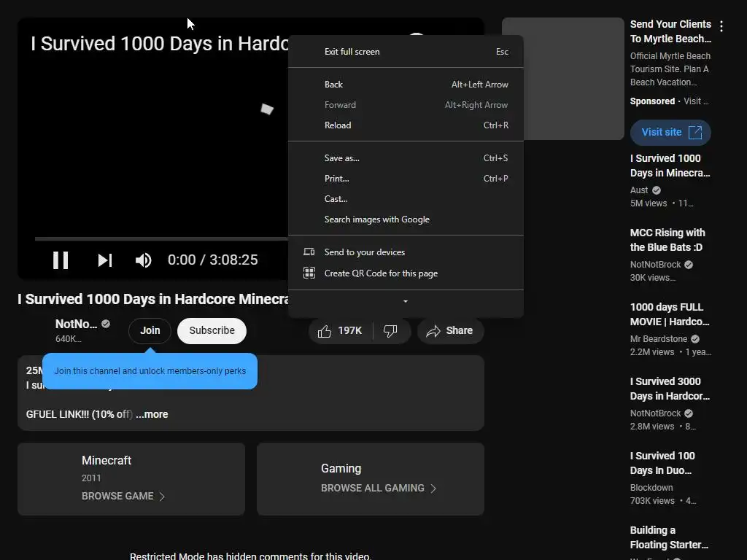Click the BROWSE GAME chevron arrow
The height and width of the screenshot is (560, 747).
click(162, 496)
